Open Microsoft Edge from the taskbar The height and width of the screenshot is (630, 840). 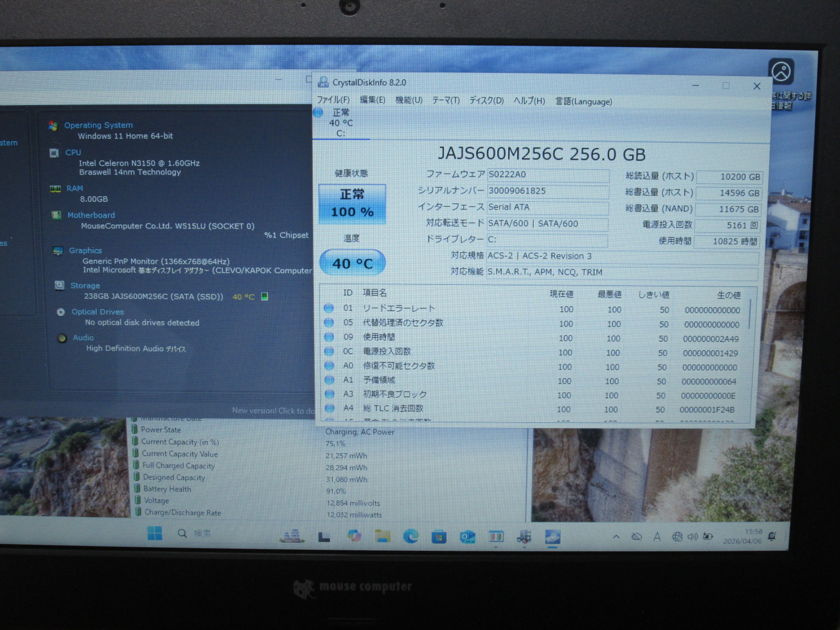click(x=411, y=536)
